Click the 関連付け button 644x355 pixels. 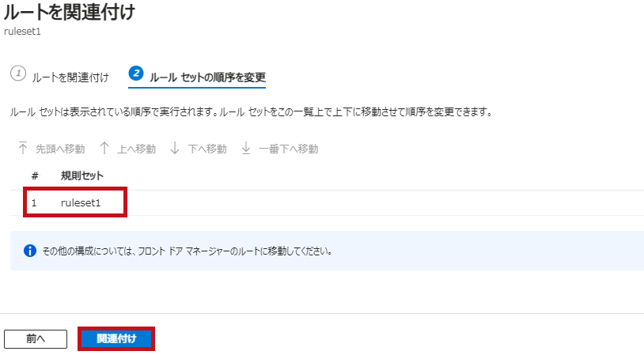click(116, 338)
